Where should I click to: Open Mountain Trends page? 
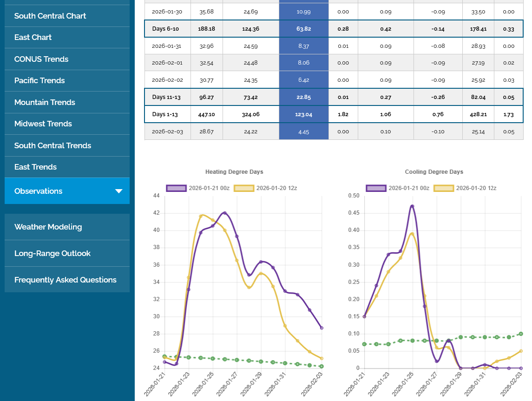point(45,102)
